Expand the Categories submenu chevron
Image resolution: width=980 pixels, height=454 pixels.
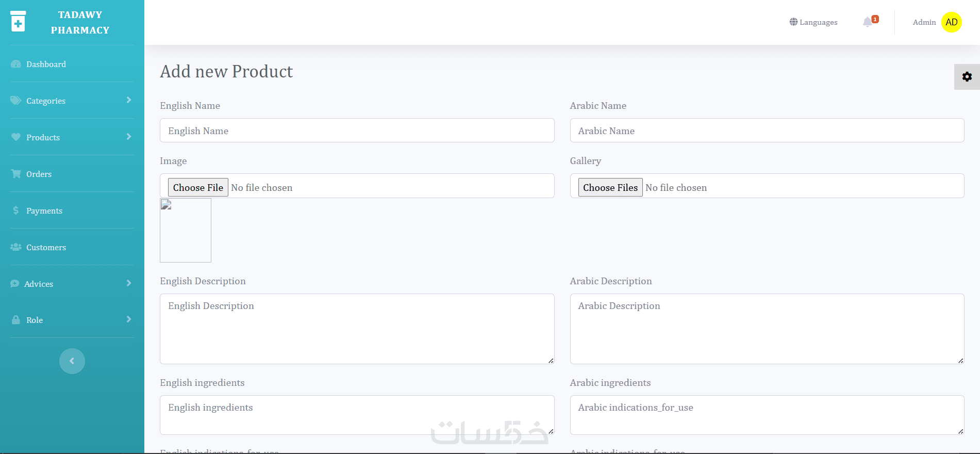tap(129, 100)
